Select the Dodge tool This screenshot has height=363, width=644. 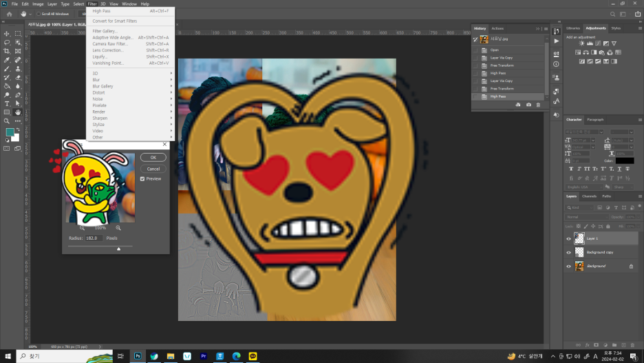(x=7, y=95)
